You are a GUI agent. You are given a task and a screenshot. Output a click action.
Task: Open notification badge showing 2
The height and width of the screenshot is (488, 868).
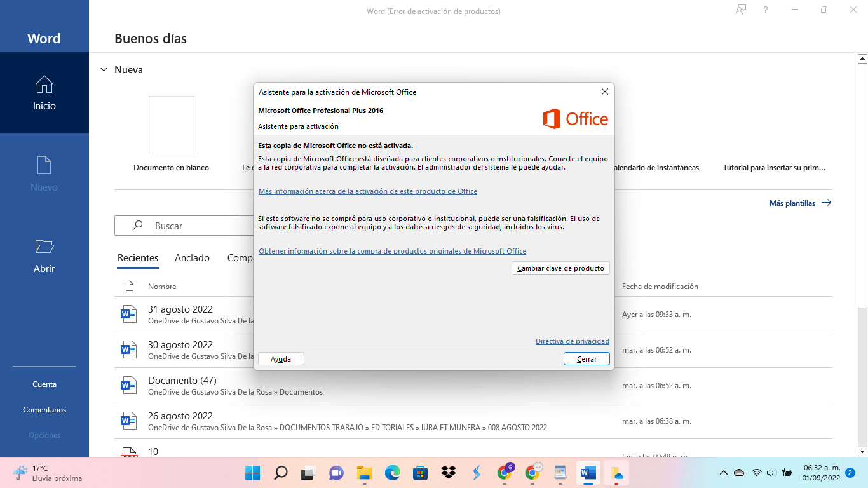point(850,473)
